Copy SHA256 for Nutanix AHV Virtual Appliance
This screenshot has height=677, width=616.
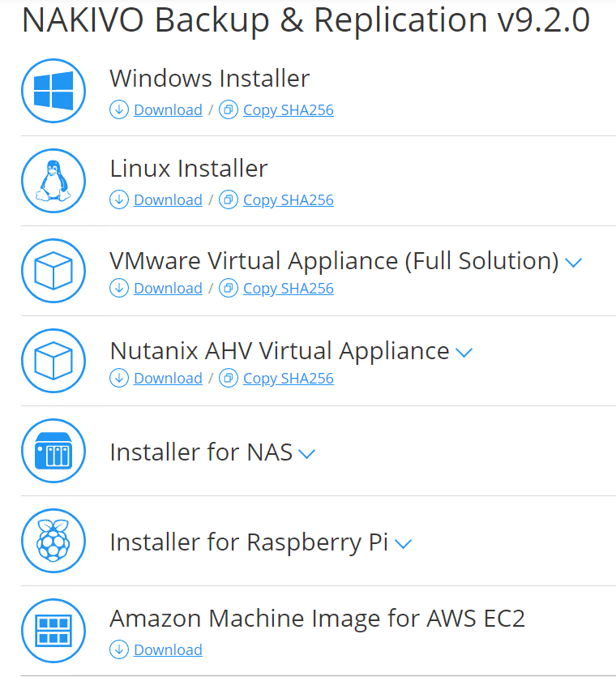pyautogui.click(x=288, y=379)
